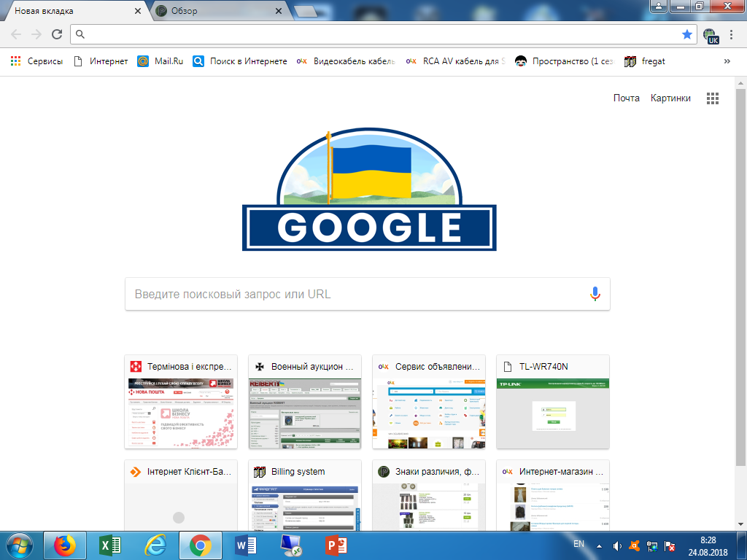This screenshot has height=560, width=747.
Task: Open the Пространство bookmark
Action: [x=565, y=61]
